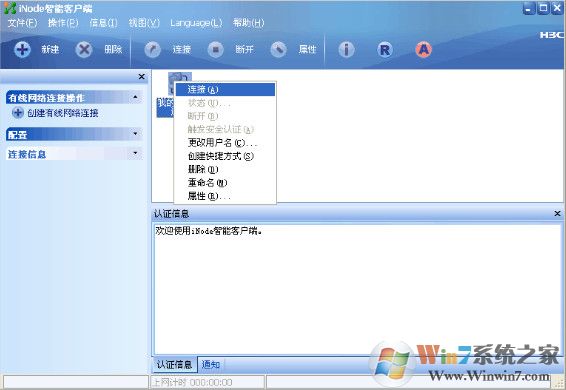Switch to the 通知 tab

[x=210, y=365]
